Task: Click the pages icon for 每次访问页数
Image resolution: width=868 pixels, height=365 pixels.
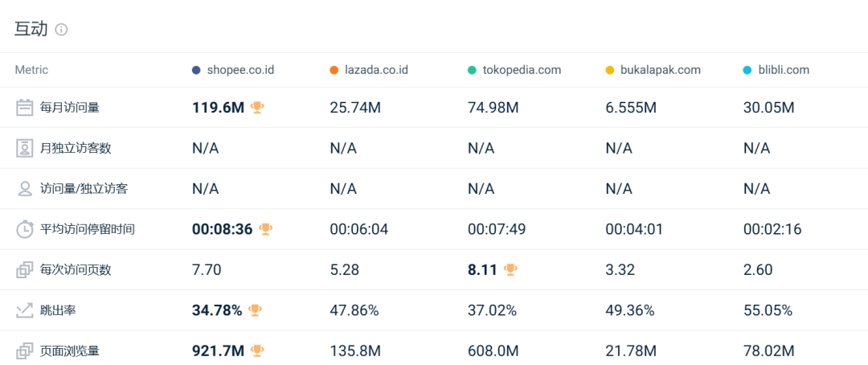Action: pyautogui.click(x=24, y=270)
